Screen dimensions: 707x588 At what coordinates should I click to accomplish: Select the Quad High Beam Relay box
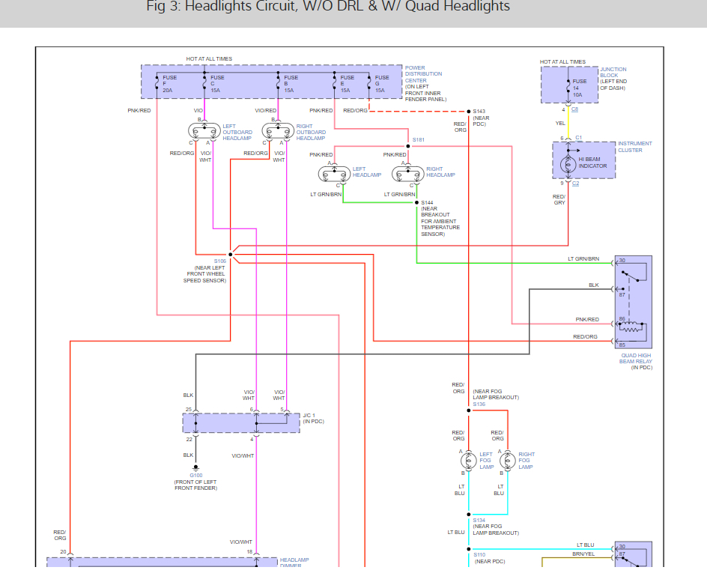click(x=634, y=302)
